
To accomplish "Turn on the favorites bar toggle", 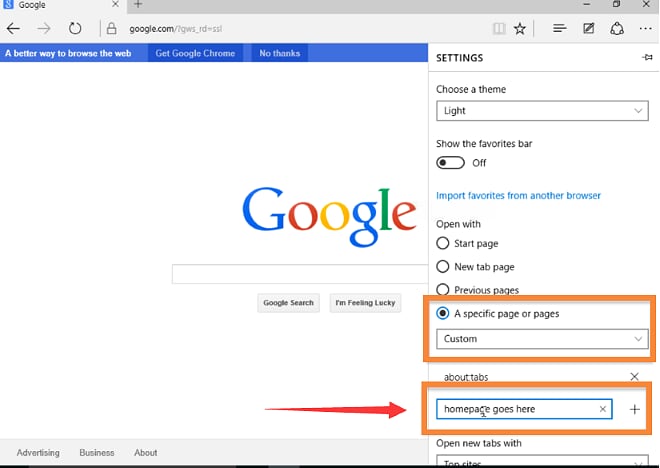I will (x=450, y=163).
